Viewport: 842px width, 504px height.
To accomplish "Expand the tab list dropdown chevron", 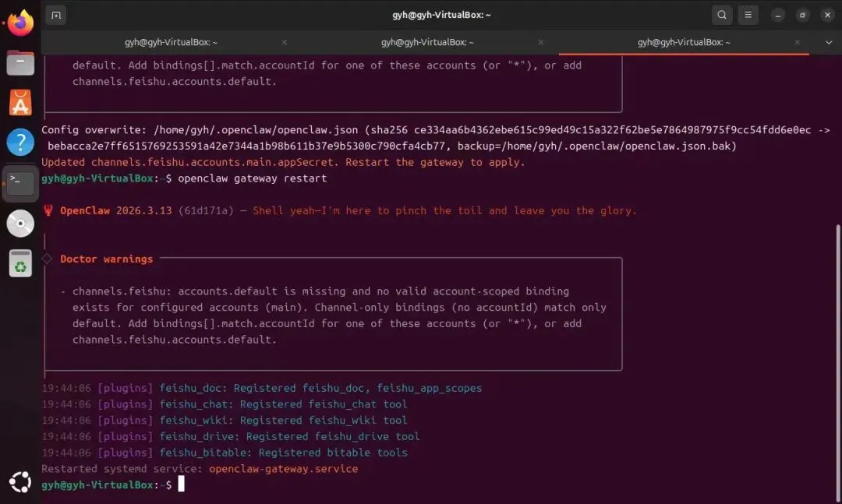I will (x=829, y=42).
